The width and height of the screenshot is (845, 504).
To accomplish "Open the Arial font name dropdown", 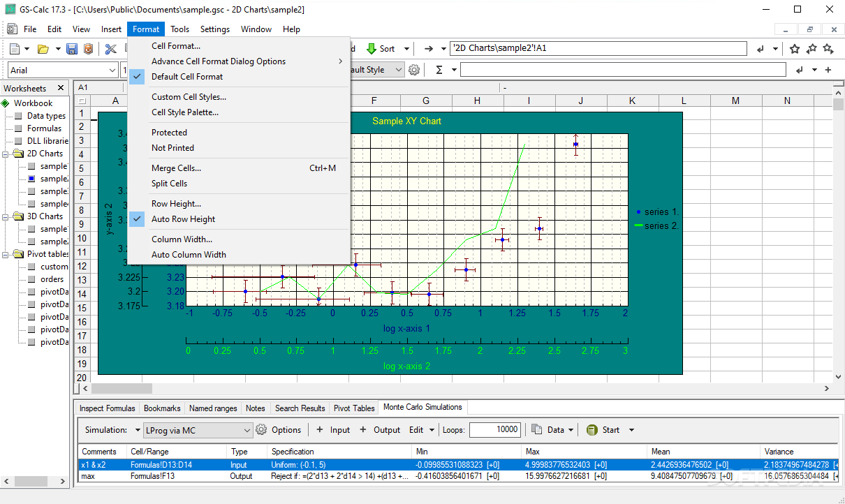I will point(112,70).
